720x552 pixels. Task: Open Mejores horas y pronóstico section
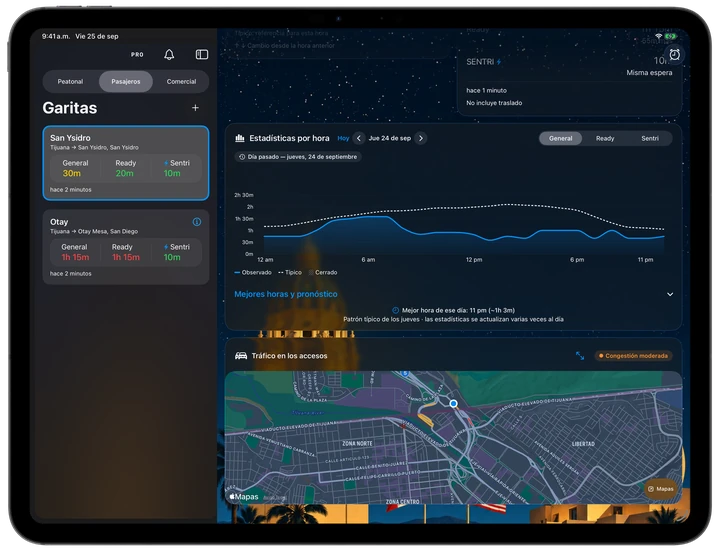tap(286, 294)
